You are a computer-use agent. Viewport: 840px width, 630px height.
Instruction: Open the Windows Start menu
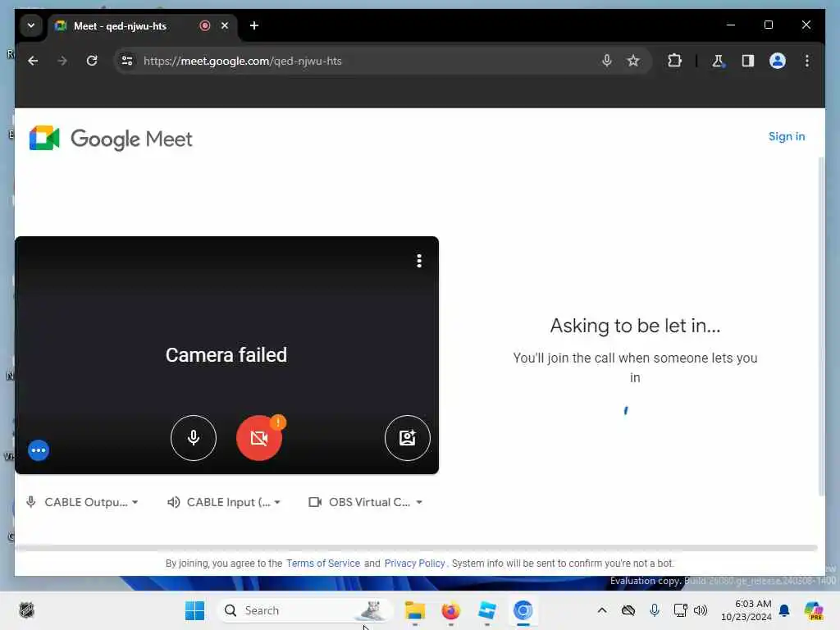click(194, 610)
